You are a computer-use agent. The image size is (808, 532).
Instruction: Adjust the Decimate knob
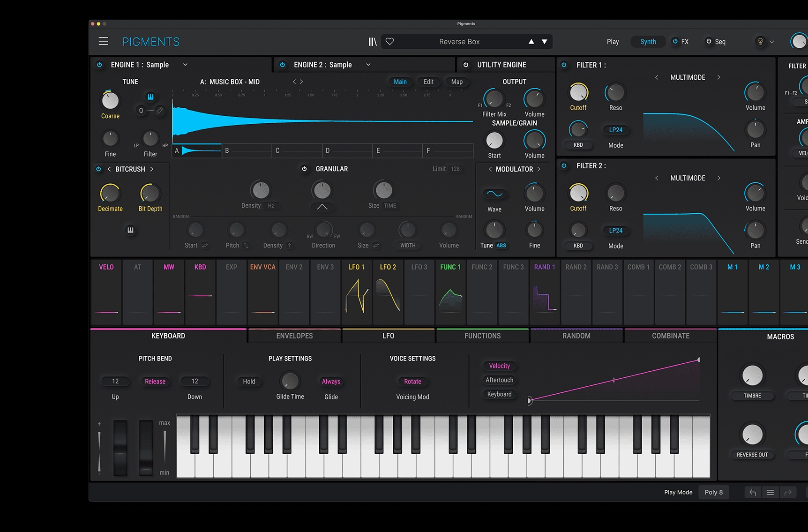click(x=110, y=193)
